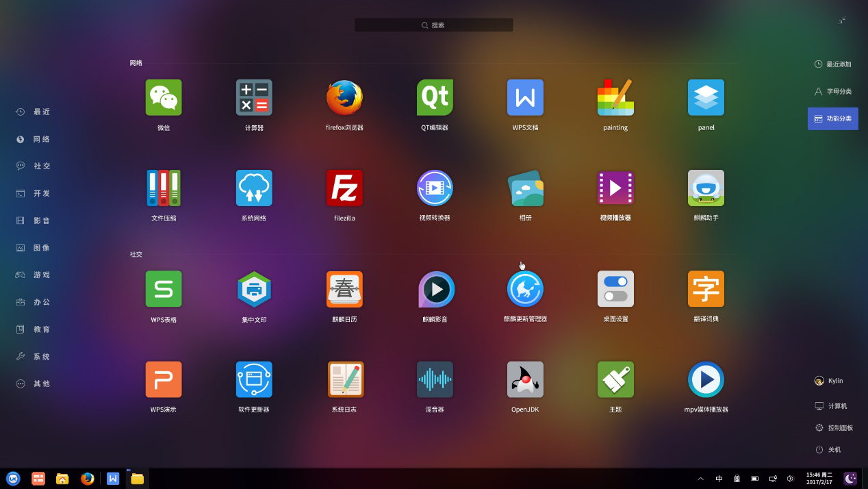Switch to 功能分类 category view
The width and height of the screenshot is (868, 489).
tap(832, 118)
